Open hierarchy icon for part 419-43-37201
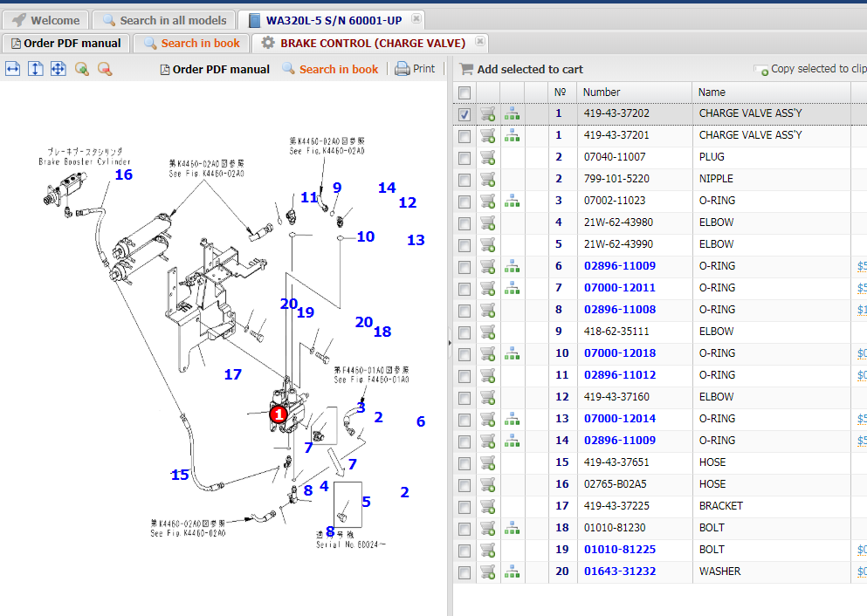 pyautogui.click(x=512, y=135)
